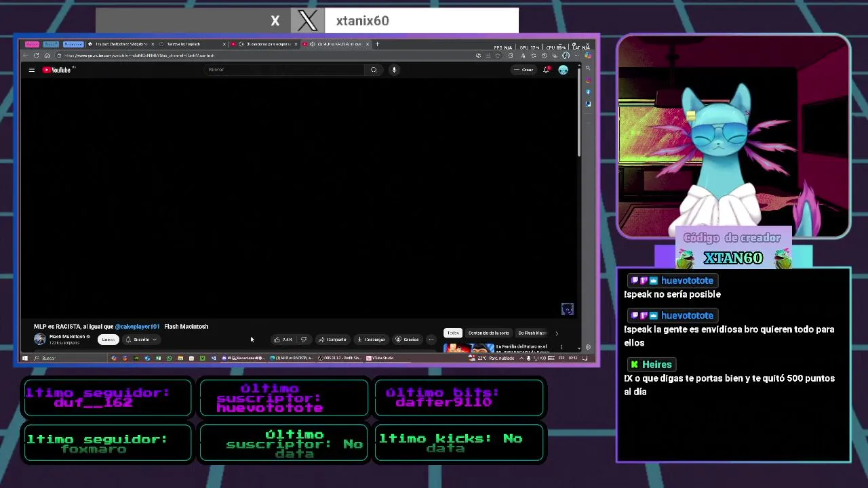Open the Suscrito subscription dropdown

click(141, 340)
